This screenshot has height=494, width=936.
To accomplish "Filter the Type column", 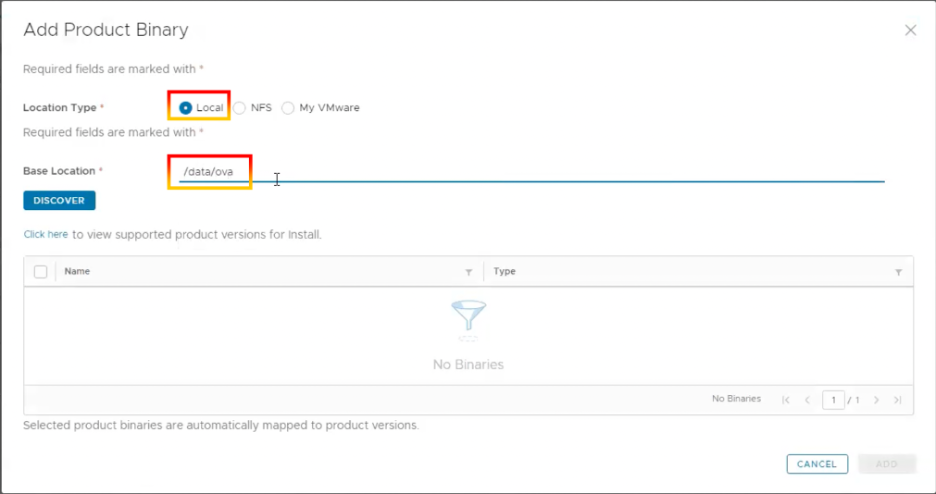I will tap(898, 272).
